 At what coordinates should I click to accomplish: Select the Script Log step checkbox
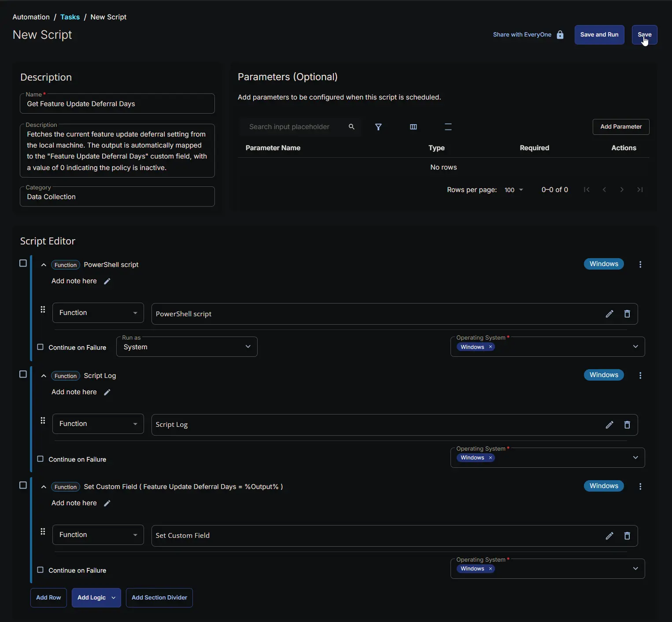click(23, 374)
